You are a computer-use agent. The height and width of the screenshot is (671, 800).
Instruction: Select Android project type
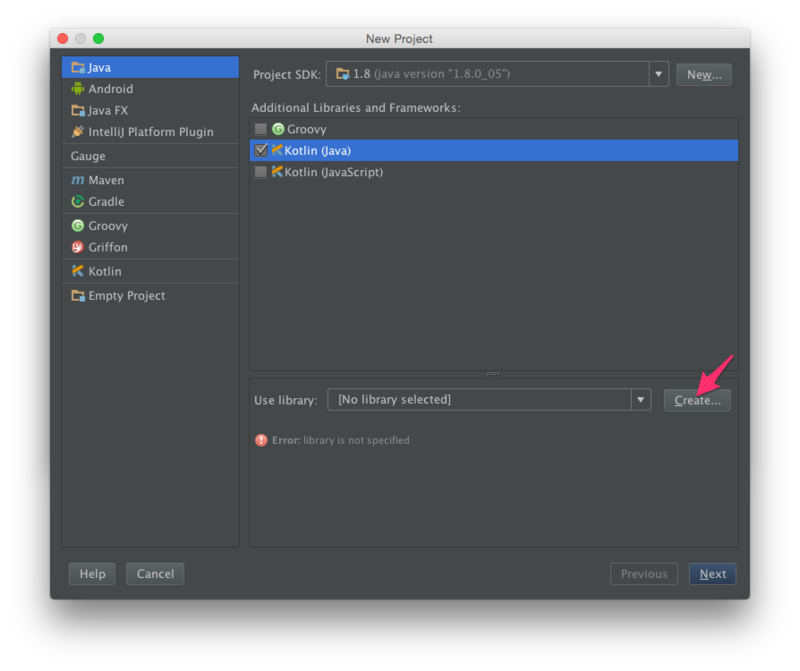[x=150, y=89]
